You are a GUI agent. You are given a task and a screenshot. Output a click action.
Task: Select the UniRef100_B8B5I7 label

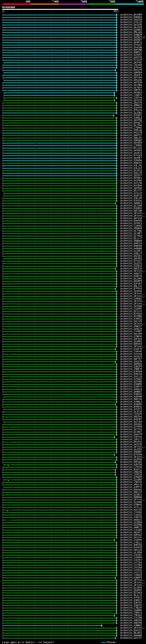point(131,53)
